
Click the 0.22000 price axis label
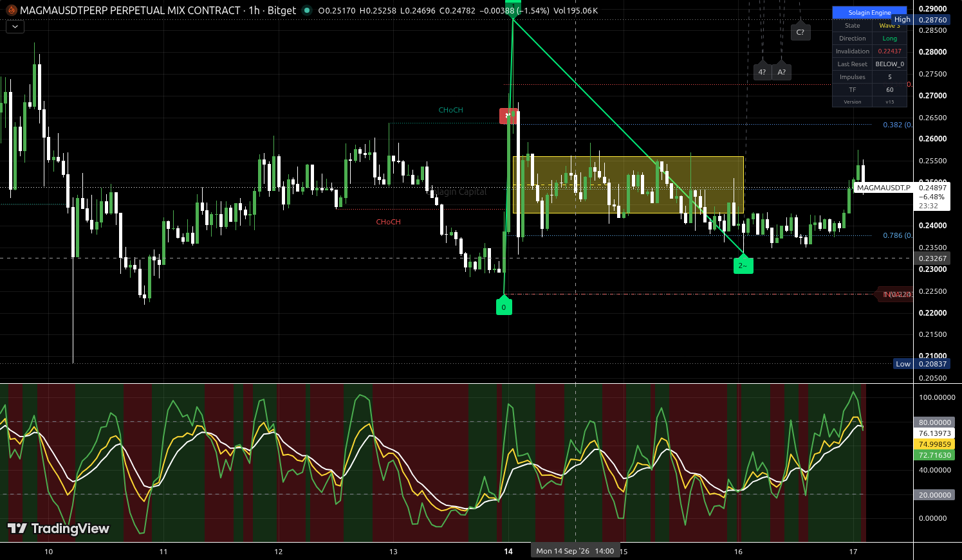point(932,313)
